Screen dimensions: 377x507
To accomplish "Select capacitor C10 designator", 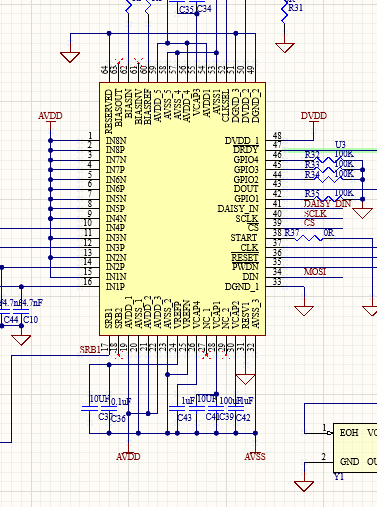I will pyautogui.click(x=31, y=320).
